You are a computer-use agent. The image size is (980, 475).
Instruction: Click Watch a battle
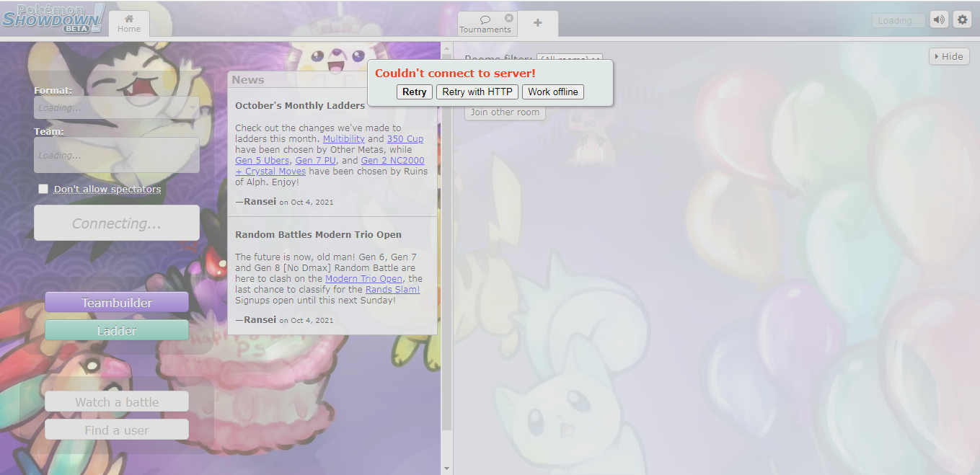(117, 401)
